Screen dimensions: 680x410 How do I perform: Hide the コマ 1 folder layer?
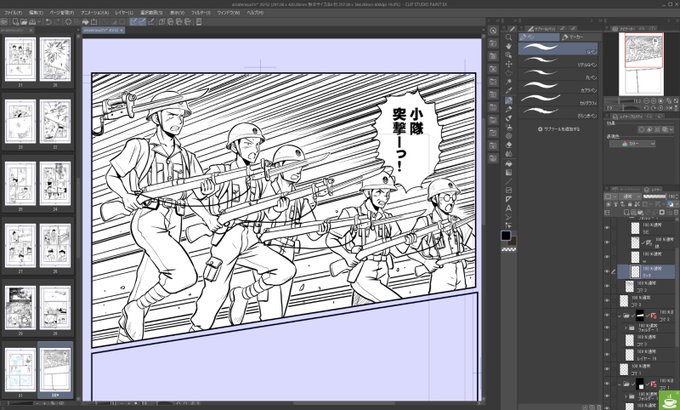point(607,384)
